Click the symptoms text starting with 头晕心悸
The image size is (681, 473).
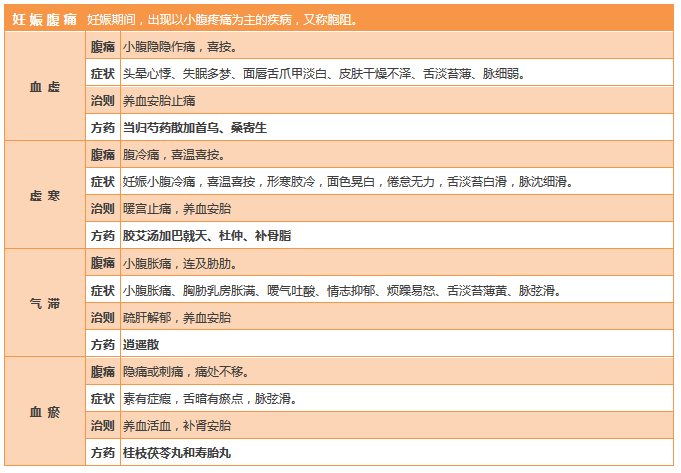click(322, 74)
